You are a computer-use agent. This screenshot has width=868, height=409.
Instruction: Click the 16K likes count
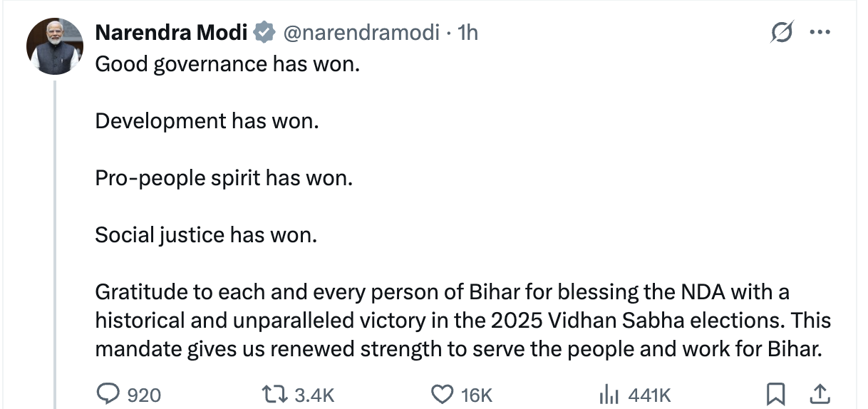pos(477,395)
